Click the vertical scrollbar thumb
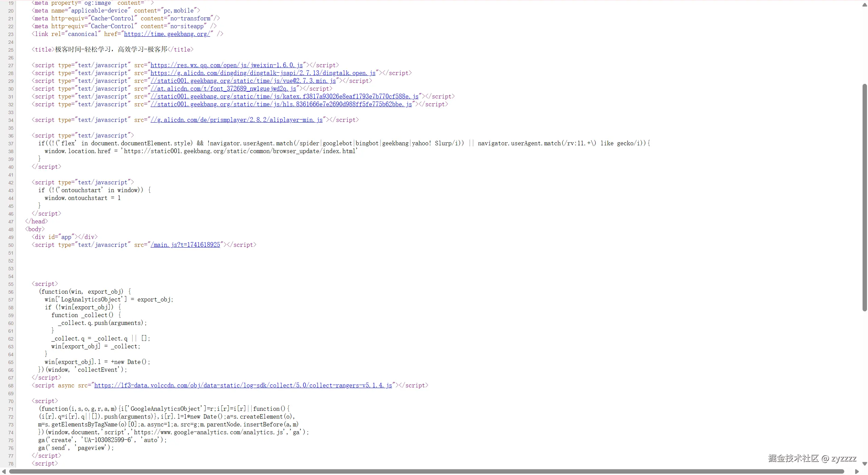Image resolution: width=868 pixels, height=475 pixels. point(865,197)
